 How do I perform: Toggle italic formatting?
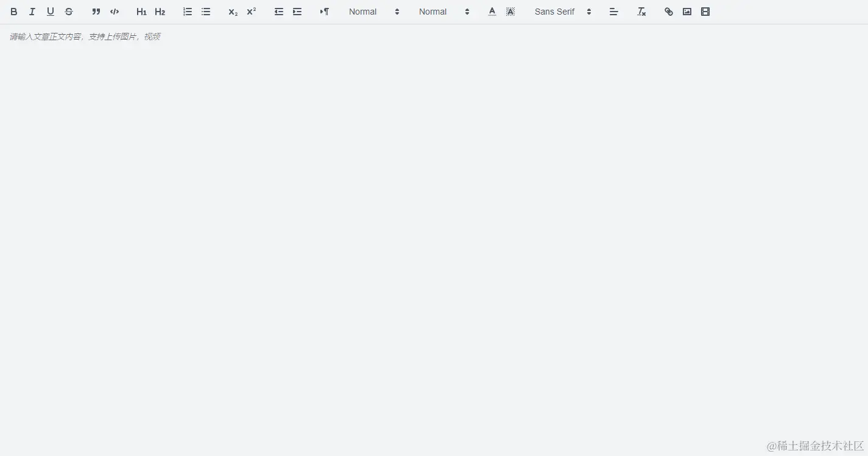(x=32, y=12)
